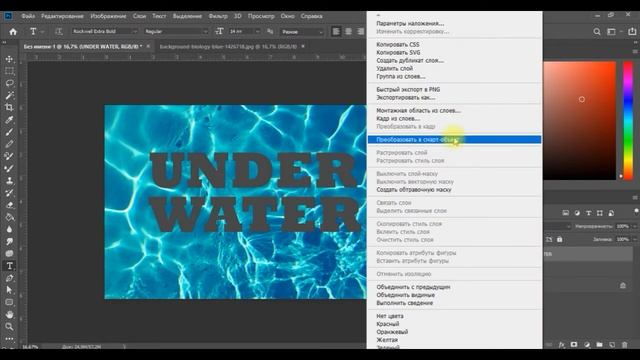Click the trash delete layer icon
The width and height of the screenshot is (640, 360).
coord(624,345)
